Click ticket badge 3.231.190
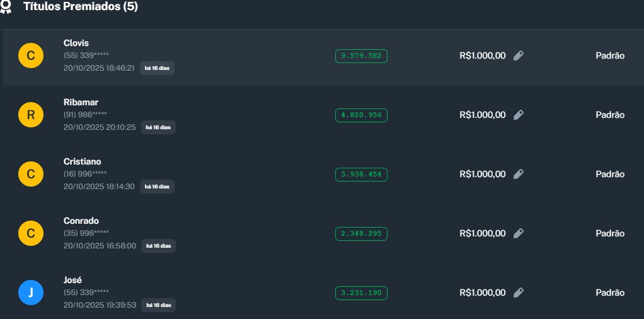Image resolution: width=644 pixels, height=319 pixels. tap(361, 293)
